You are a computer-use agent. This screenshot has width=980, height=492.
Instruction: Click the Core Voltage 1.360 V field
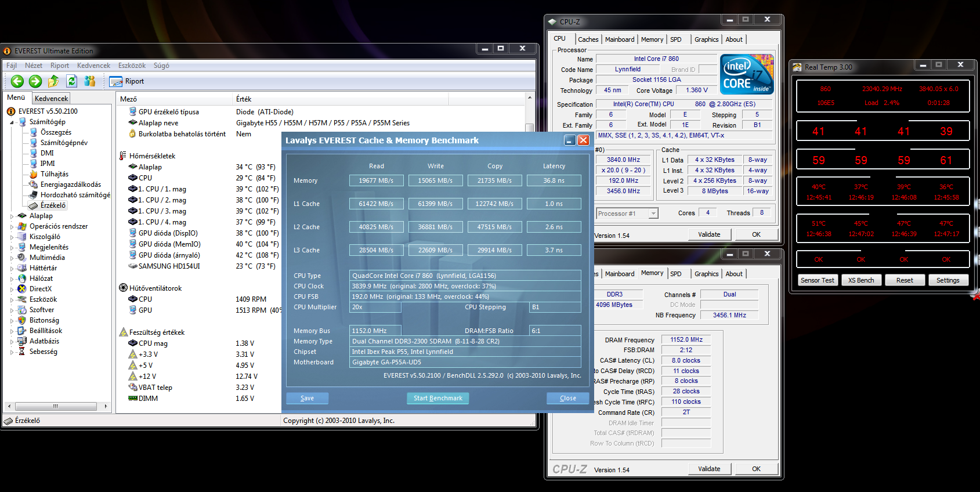(x=696, y=90)
